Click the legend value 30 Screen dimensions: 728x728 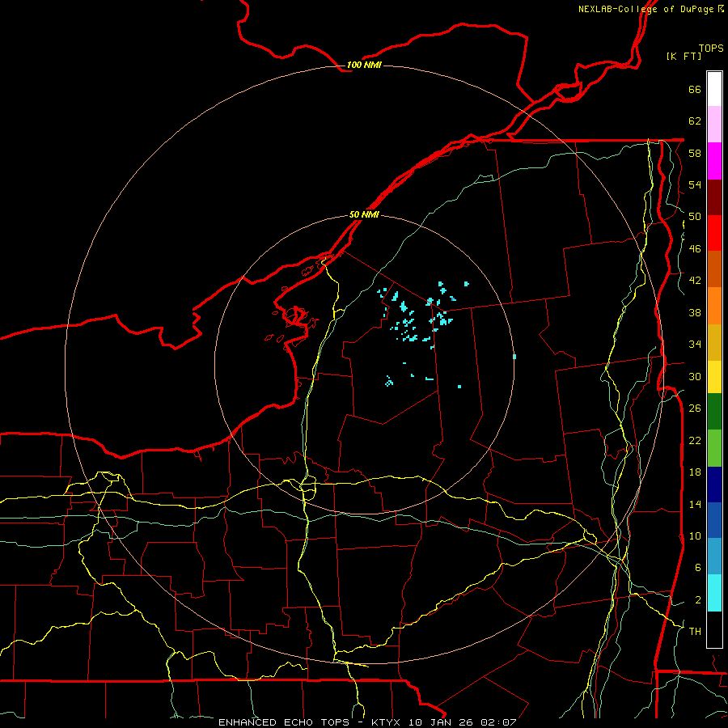click(x=695, y=376)
